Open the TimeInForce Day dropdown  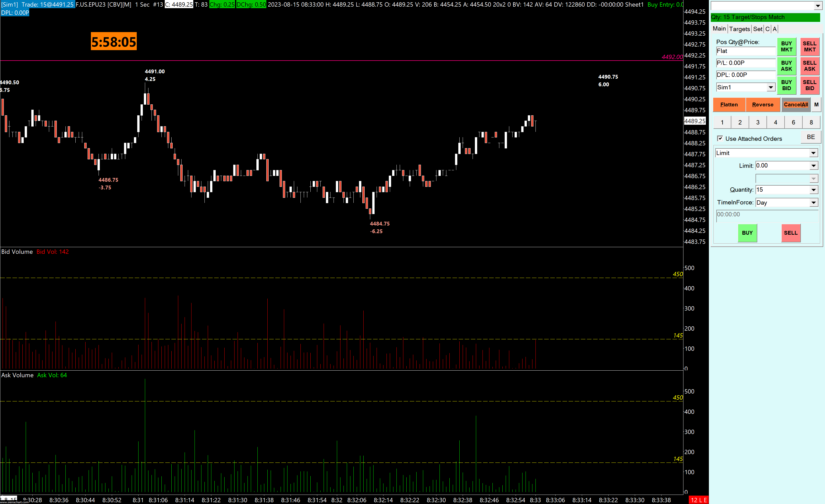[813, 203]
